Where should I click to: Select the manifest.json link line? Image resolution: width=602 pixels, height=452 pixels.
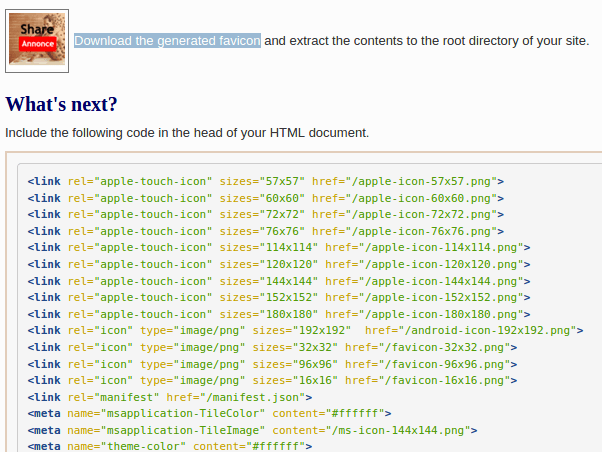[x=170, y=397]
